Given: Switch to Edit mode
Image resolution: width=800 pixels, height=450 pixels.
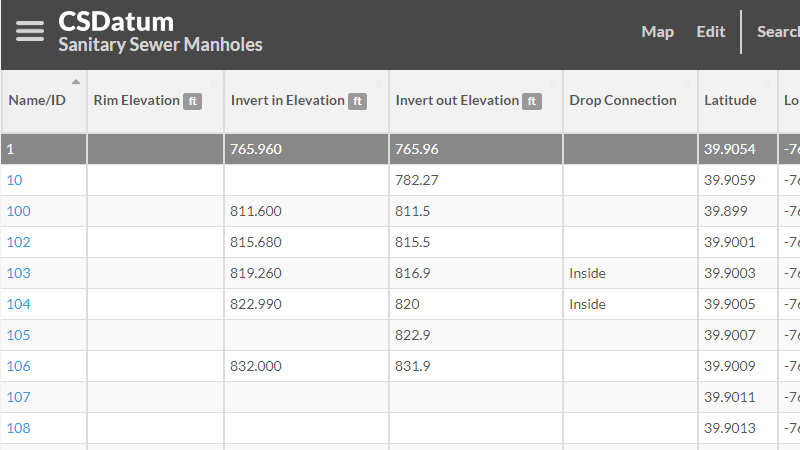Looking at the screenshot, I should 711,32.
